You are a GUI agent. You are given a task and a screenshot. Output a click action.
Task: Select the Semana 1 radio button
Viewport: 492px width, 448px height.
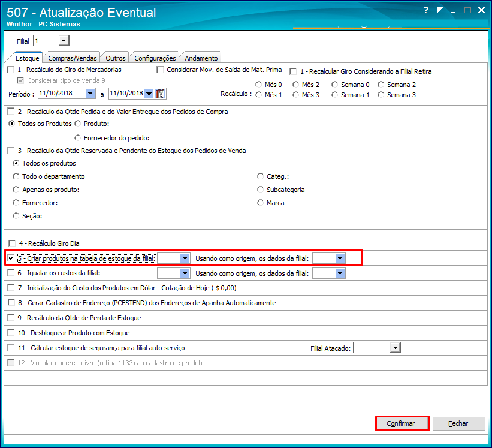click(335, 95)
